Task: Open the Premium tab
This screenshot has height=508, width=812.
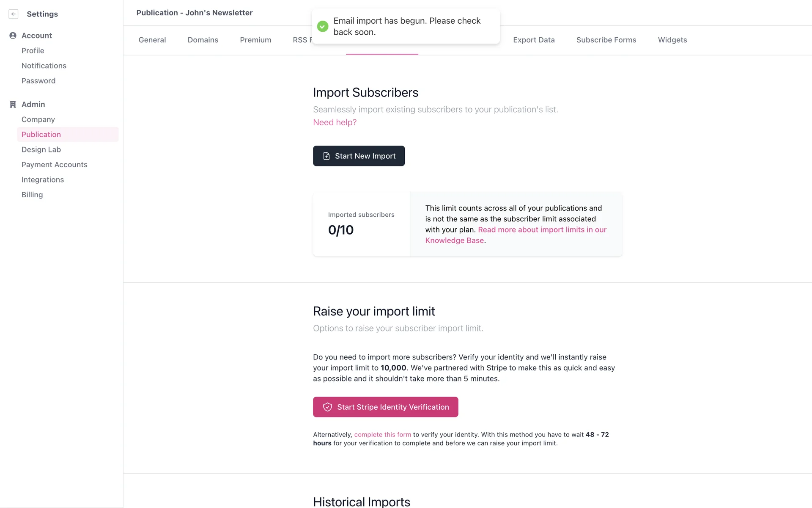Action: pos(255,40)
